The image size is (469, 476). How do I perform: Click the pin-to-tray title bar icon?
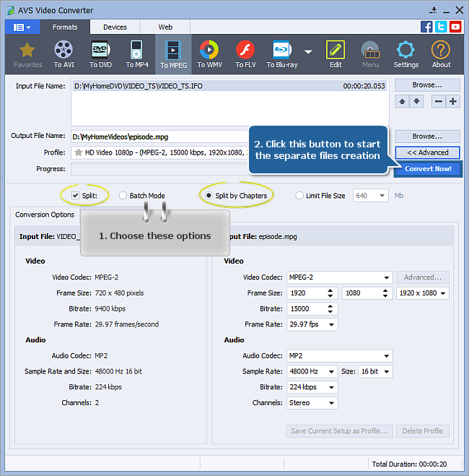(x=433, y=10)
